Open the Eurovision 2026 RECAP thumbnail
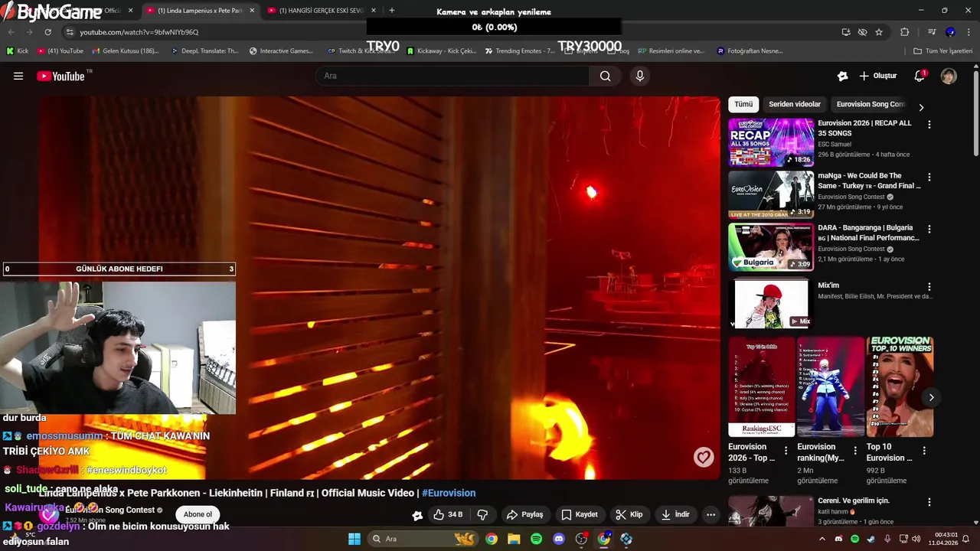The height and width of the screenshot is (551, 980). [x=771, y=142]
